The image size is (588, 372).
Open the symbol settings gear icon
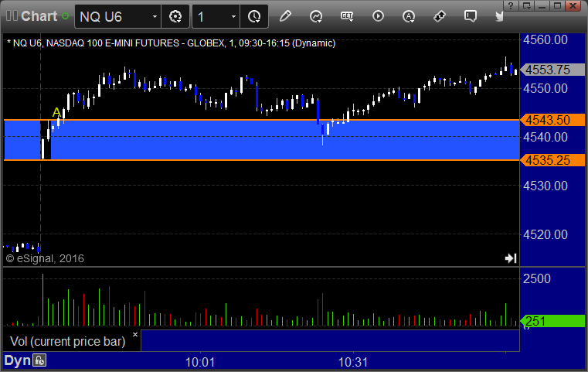(x=175, y=16)
